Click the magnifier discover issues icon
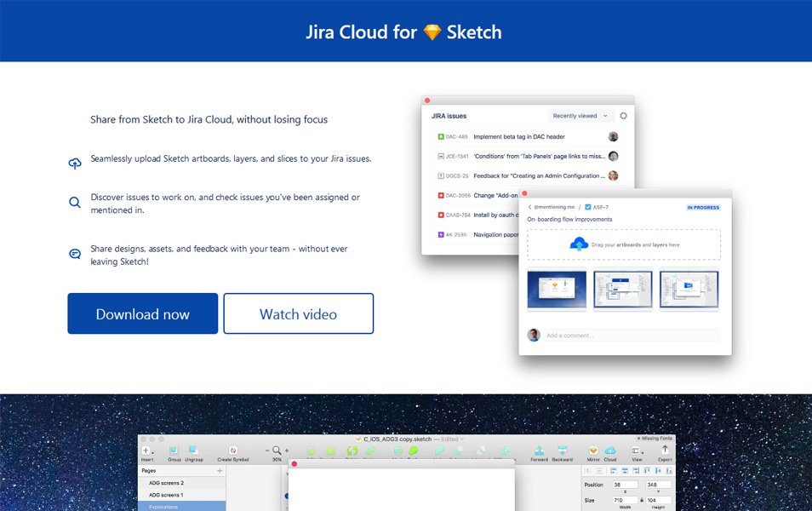The height and width of the screenshot is (511, 812). (x=75, y=202)
